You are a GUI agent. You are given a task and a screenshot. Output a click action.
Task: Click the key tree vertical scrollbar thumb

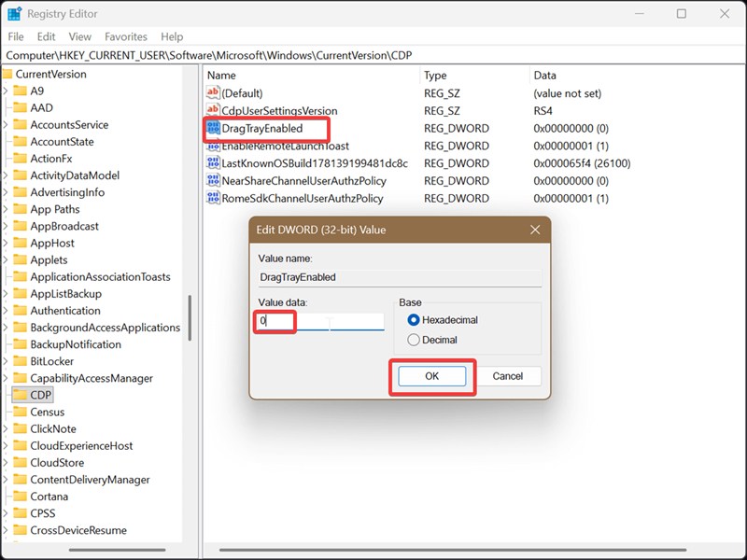click(x=190, y=318)
